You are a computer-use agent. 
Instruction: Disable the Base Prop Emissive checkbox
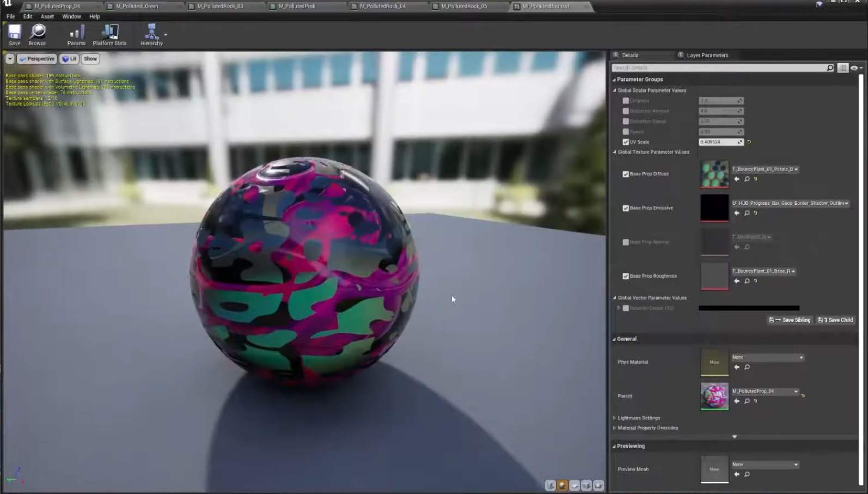[x=626, y=208]
